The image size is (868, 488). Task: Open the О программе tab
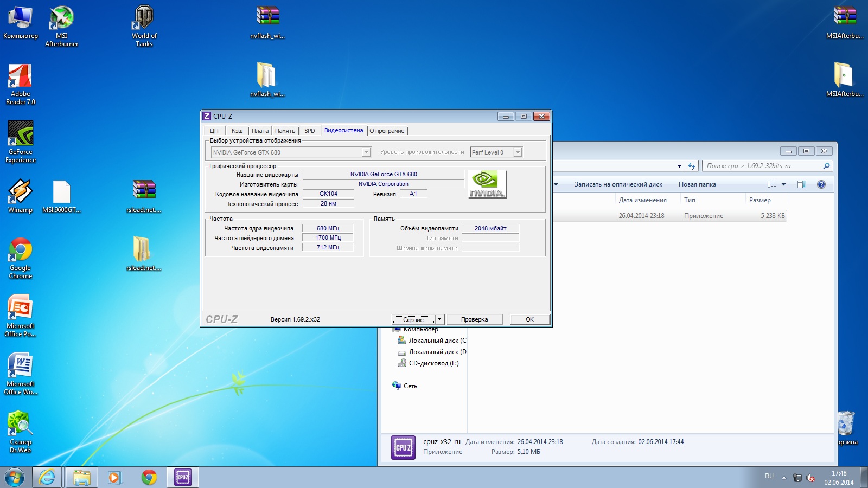(387, 131)
